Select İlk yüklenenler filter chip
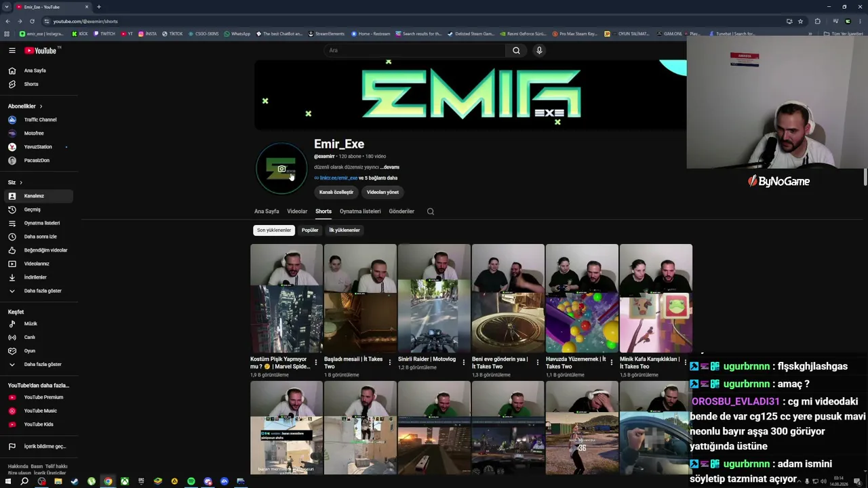Viewport: 868px width, 488px height. 344,230
